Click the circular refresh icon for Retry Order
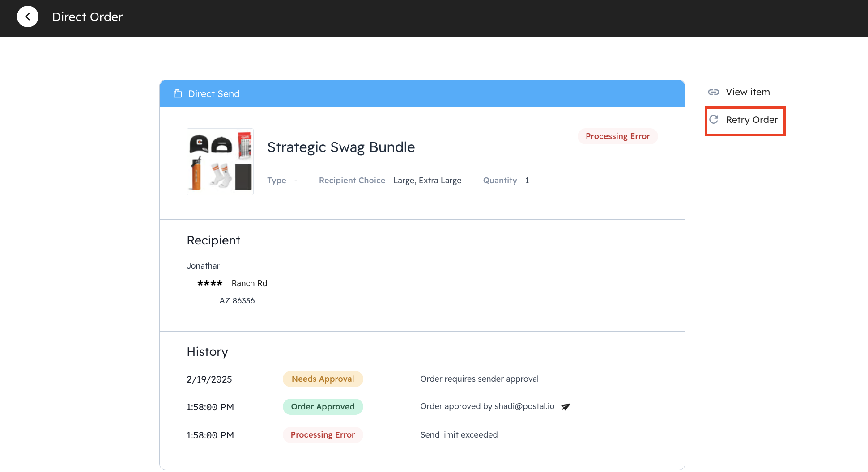The image size is (868, 472). 714,119
